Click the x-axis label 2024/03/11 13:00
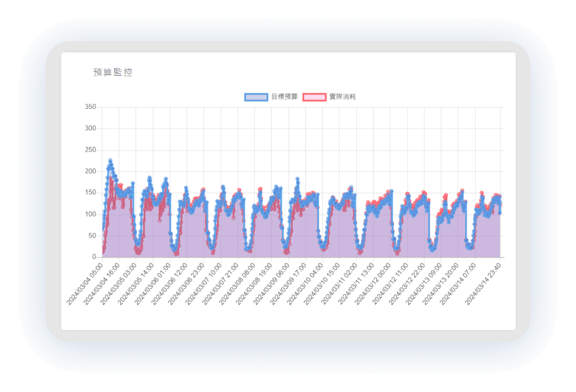Image resolution: width=576 pixels, height=392 pixels. point(356,284)
